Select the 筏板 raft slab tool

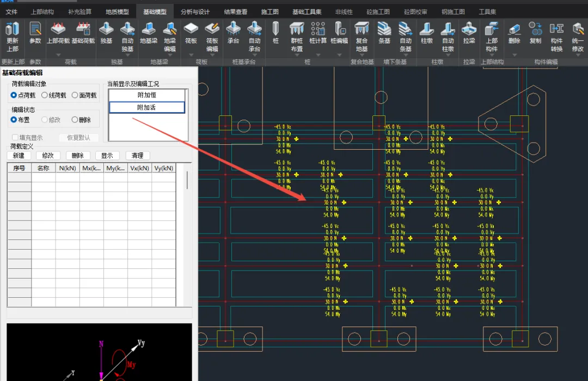point(191,33)
